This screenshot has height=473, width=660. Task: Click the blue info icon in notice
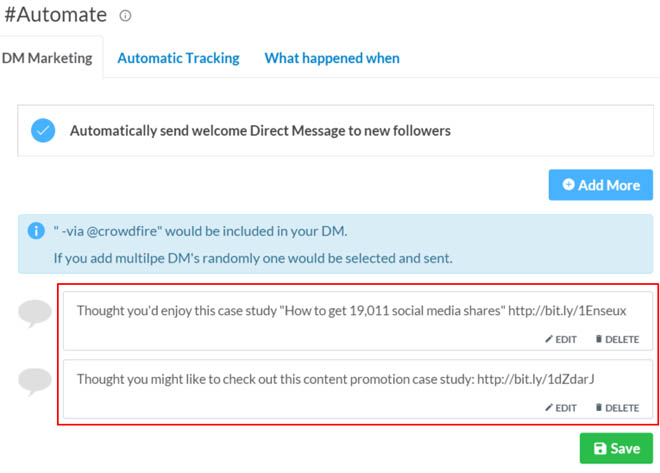[x=35, y=230]
